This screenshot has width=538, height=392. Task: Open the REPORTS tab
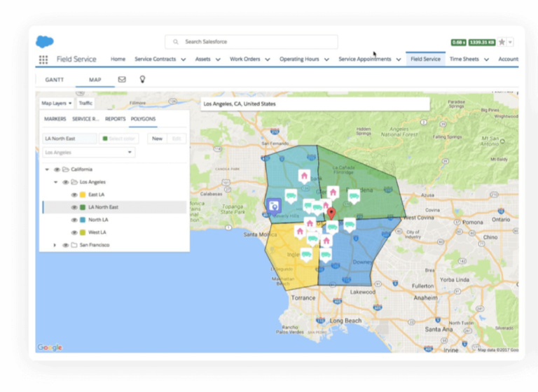[x=116, y=119]
